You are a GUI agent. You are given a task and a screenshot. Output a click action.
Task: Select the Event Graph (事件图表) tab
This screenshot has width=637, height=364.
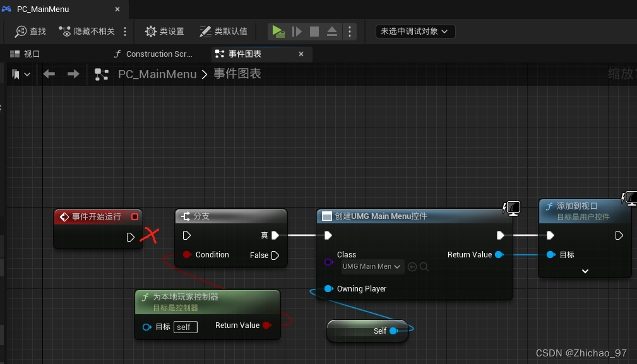(245, 54)
